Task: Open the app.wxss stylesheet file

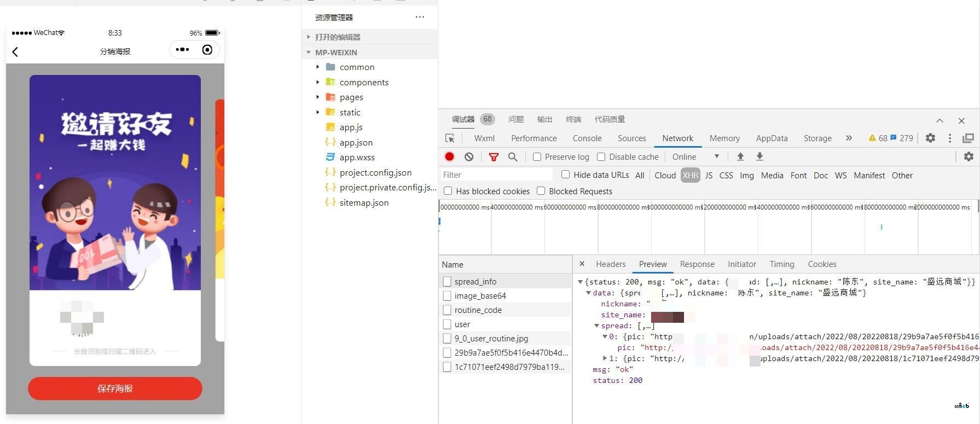Action: (x=357, y=157)
